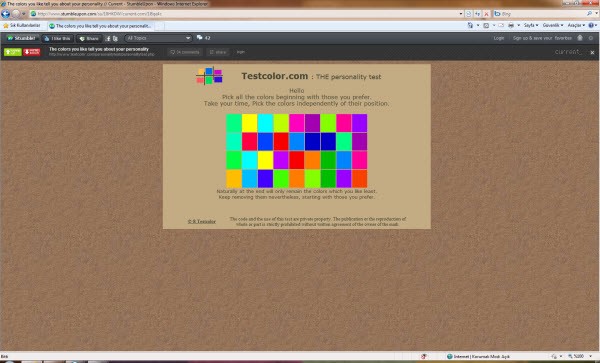The image size is (600, 363).
Task: Expand the address bar history dropdown
Action: [x=461, y=14]
